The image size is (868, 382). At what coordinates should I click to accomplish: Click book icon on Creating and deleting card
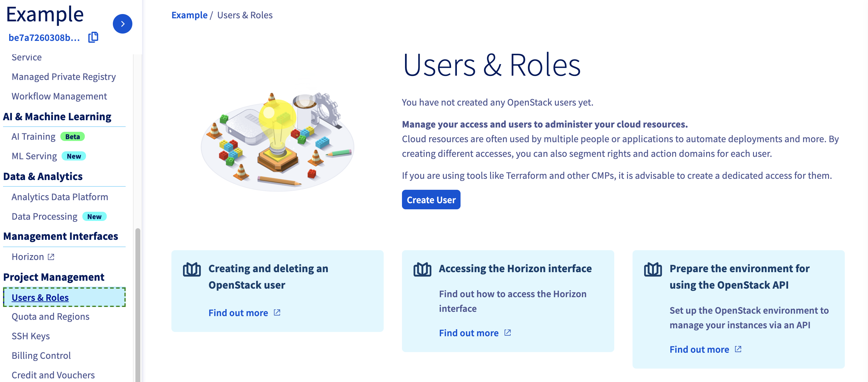192,269
